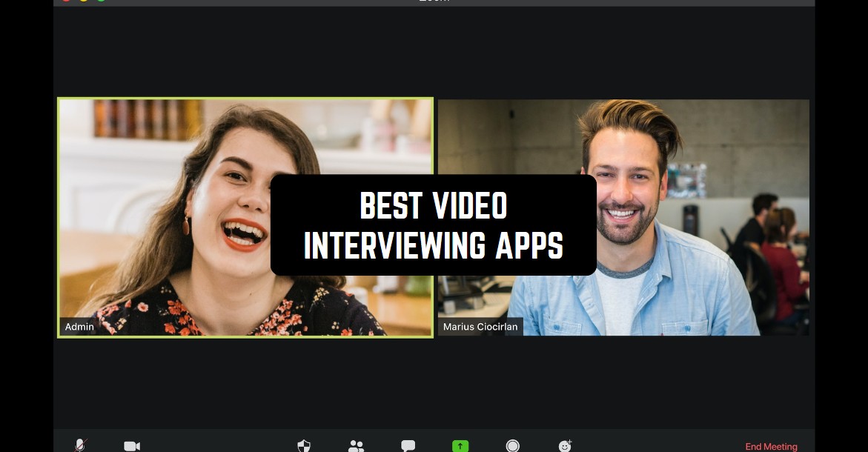Open the Participants panel

(x=357, y=445)
